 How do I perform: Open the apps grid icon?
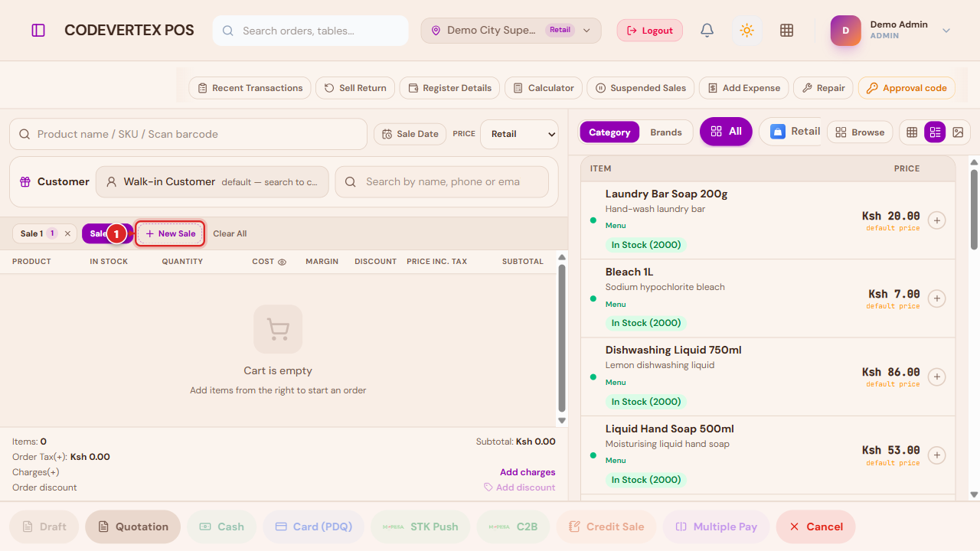pyautogui.click(x=786, y=31)
